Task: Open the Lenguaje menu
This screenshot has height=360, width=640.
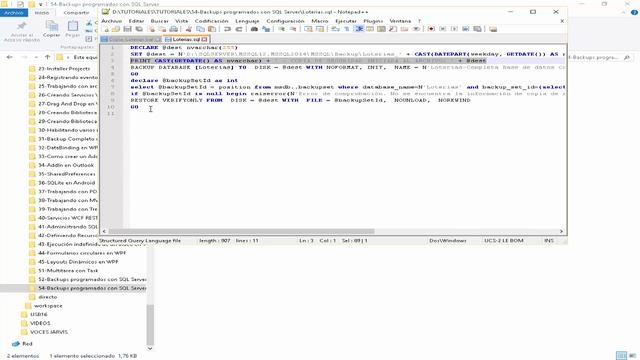Action: pos(247,21)
